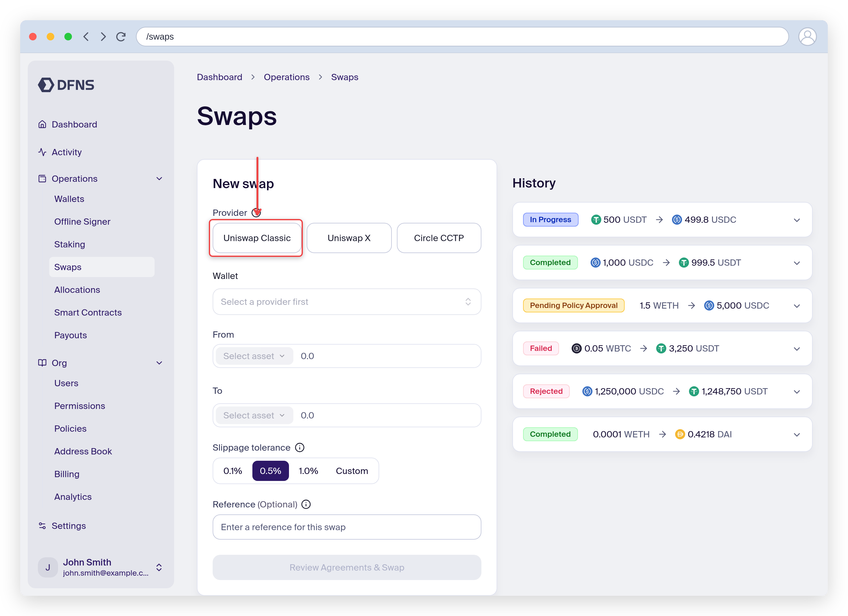848x616 pixels.
Task: Select Uniswap X provider
Action: point(349,238)
